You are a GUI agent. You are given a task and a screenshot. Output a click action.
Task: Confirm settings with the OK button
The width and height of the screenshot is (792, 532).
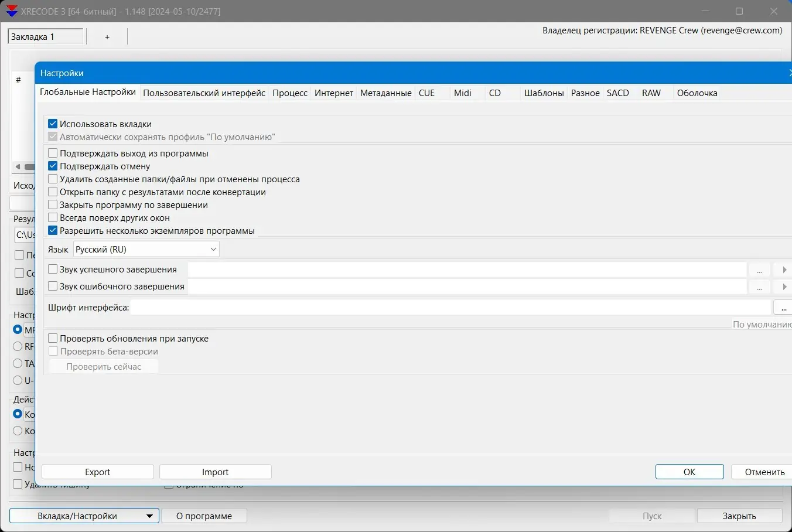(689, 472)
